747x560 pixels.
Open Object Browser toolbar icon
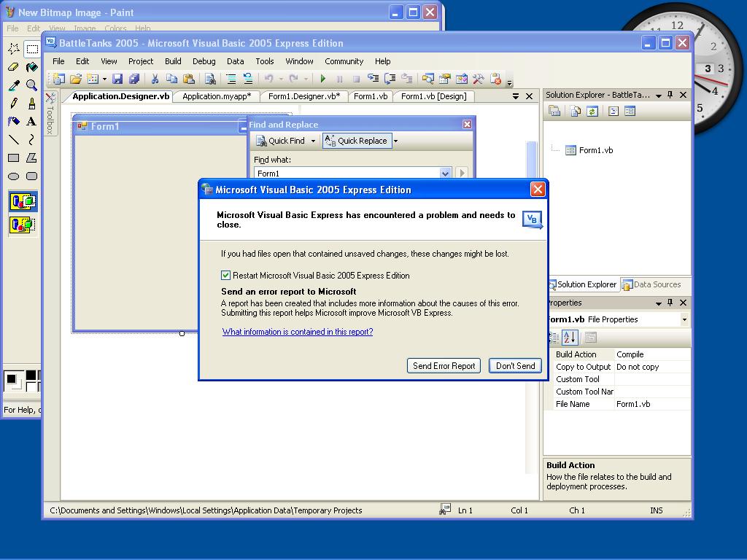[x=461, y=79]
